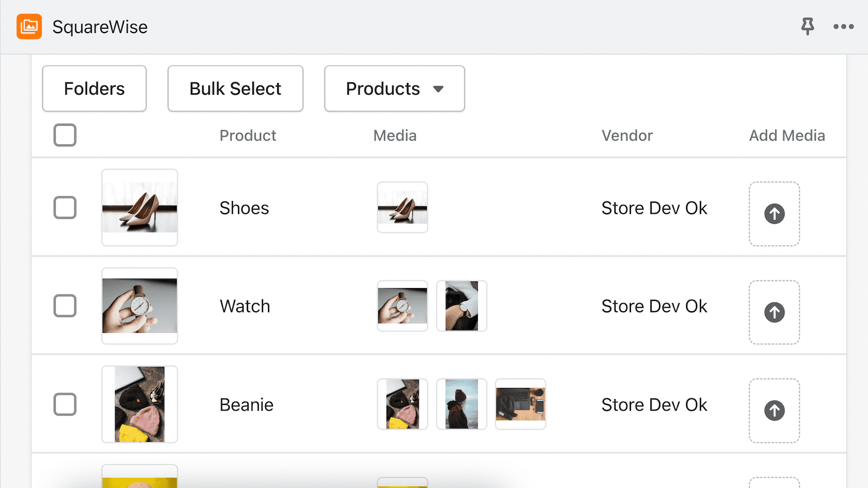Enable Bulk Select mode

(235, 88)
